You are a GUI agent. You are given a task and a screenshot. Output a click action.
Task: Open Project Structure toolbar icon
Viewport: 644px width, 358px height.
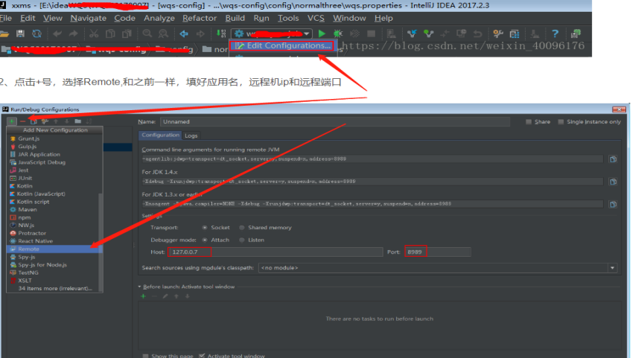514,33
